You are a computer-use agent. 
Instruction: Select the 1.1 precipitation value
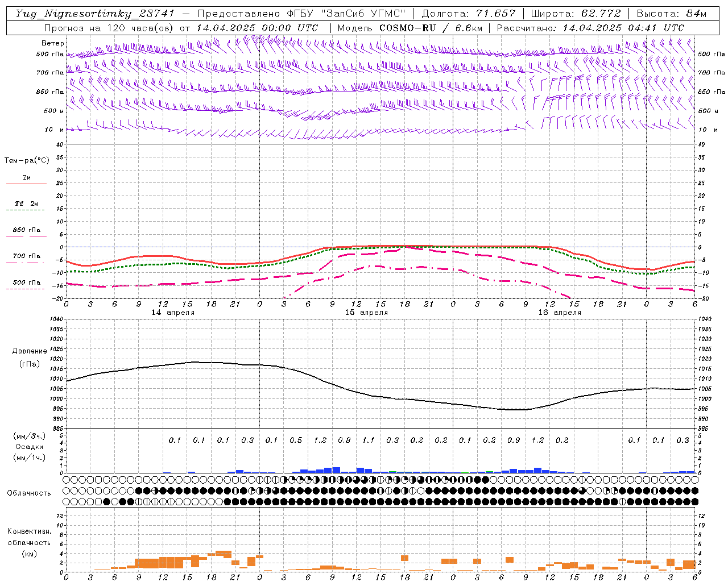point(369,440)
